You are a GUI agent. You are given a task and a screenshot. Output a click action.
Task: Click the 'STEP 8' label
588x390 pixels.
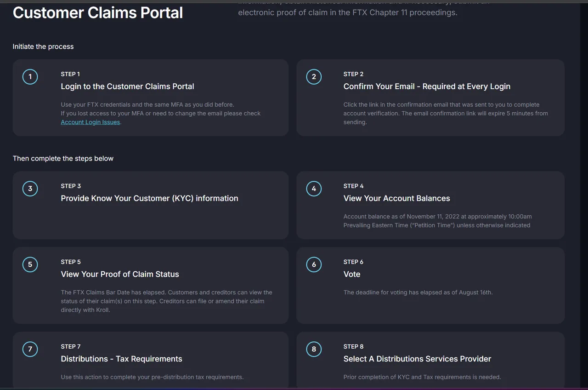point(353,346)
